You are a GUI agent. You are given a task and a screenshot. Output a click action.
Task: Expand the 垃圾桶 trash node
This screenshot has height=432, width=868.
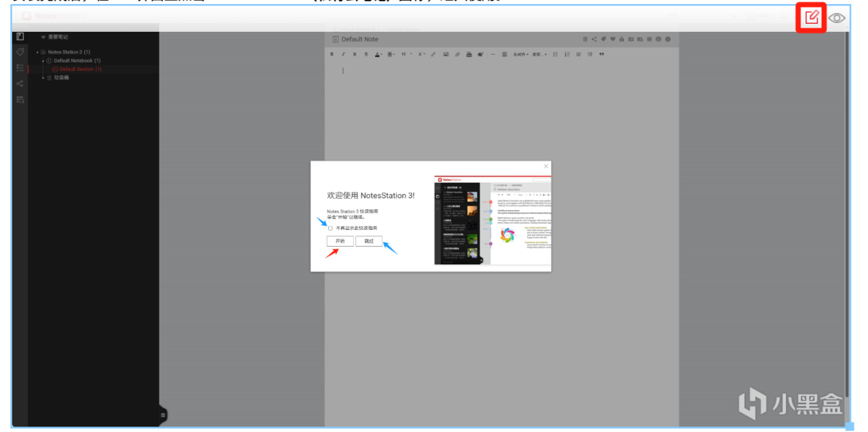[x=43, y=78]
